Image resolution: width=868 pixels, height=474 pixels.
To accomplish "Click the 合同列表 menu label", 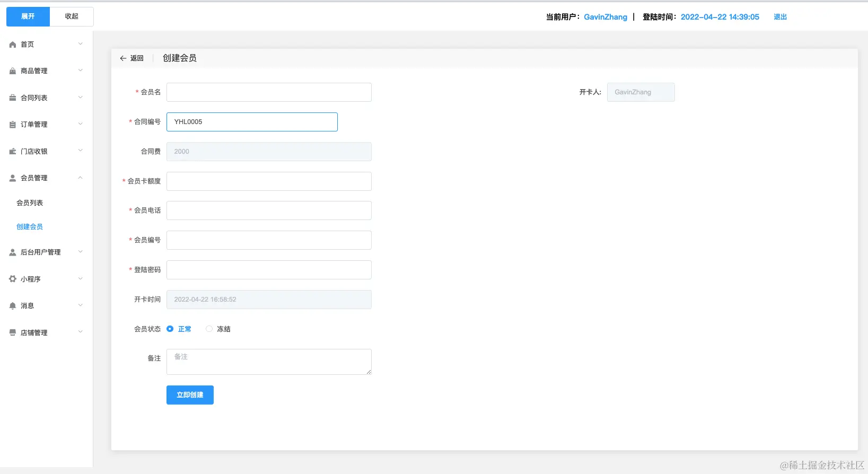I will tap(34, 98).
